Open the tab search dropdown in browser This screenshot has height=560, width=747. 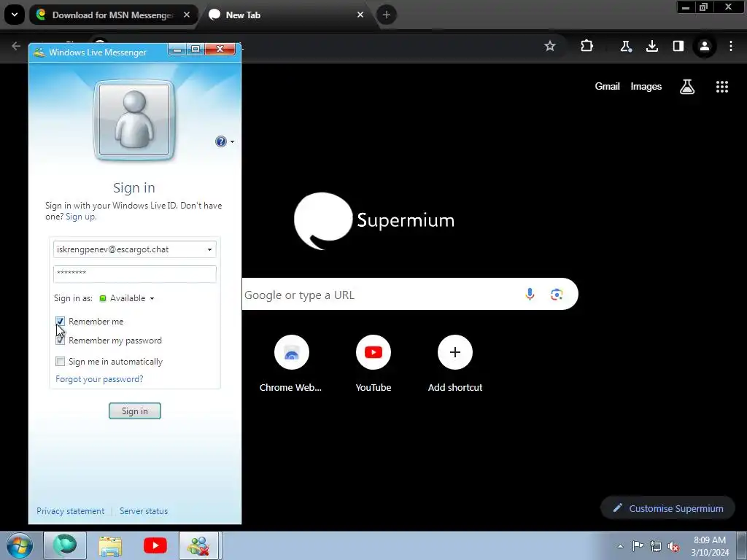[x=15, y=15]
